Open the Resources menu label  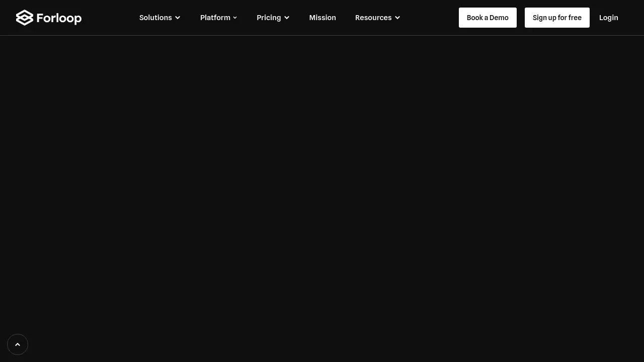tap(373, 18)
